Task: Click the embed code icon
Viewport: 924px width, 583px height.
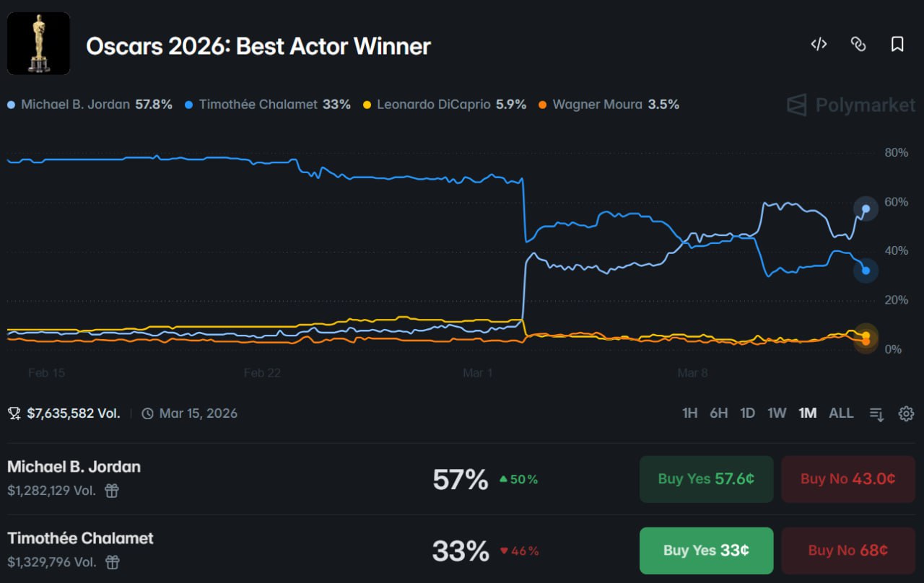Action: click(x=819, y=44)
